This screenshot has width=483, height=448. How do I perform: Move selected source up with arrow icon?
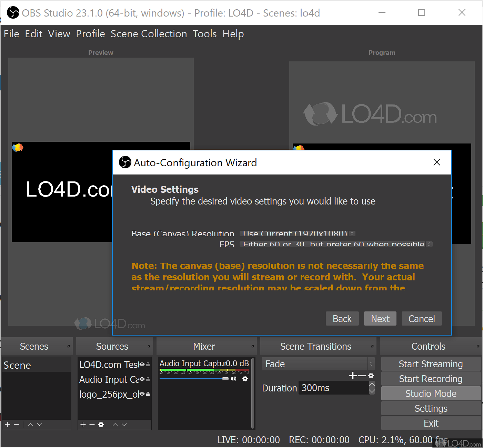(115, 425)
